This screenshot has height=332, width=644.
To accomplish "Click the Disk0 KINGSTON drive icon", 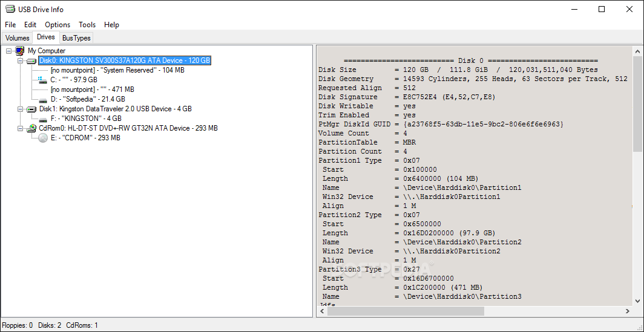I will pyautogui.click(x=31, y=60).
